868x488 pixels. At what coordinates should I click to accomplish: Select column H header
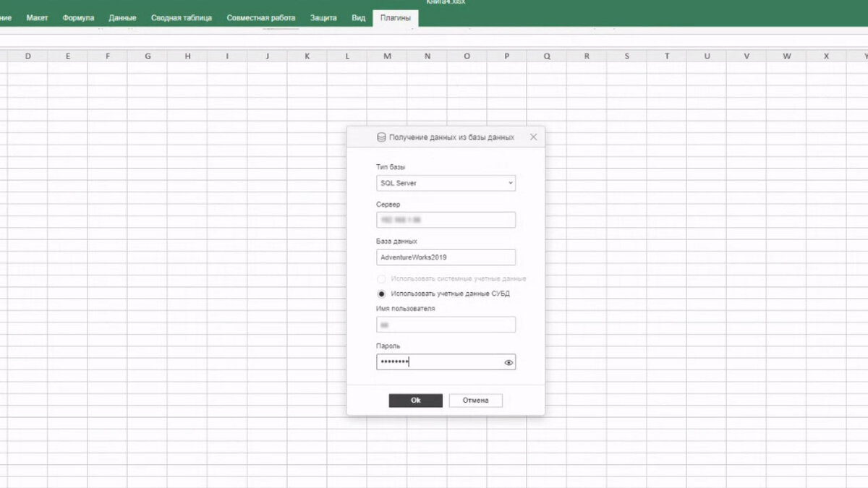(x=187, y=56)
